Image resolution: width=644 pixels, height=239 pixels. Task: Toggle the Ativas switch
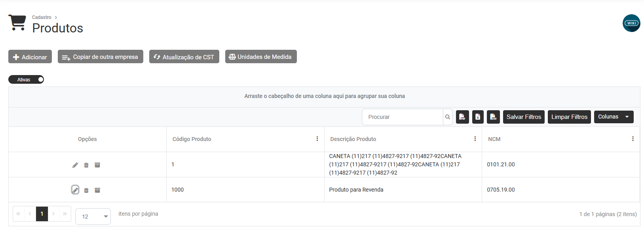click(26, 80)
